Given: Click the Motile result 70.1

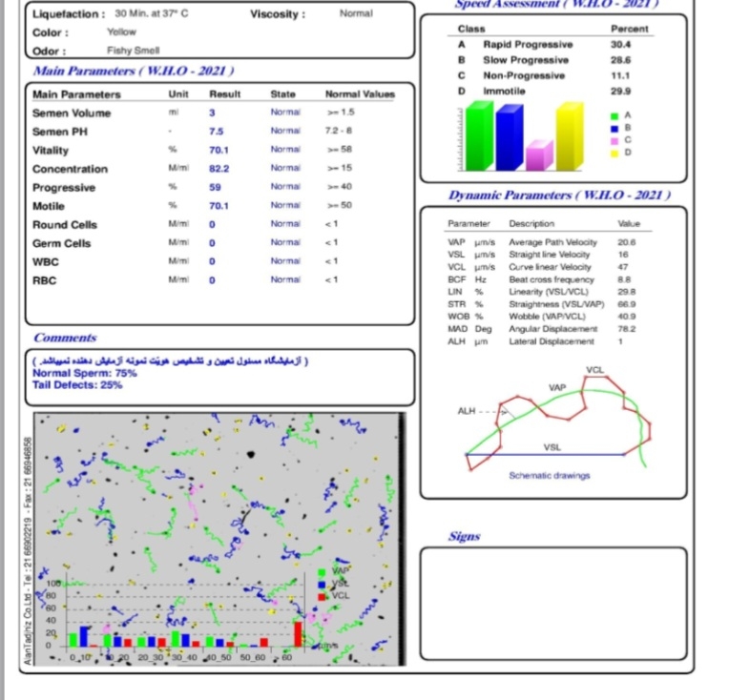Looking at the screenshot, I should coord(219,206).
